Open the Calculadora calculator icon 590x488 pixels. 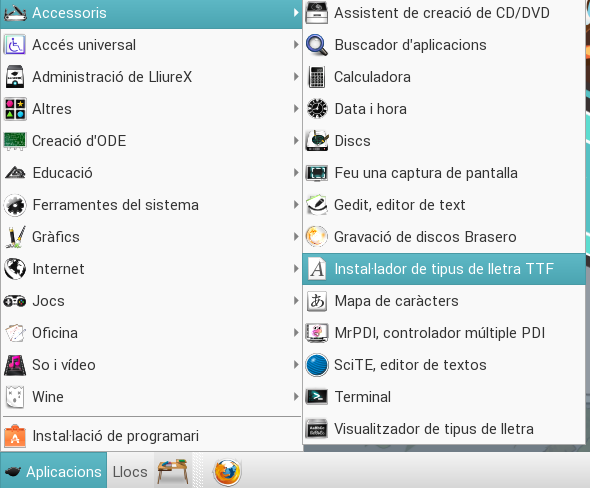click(x=317, y=77)
